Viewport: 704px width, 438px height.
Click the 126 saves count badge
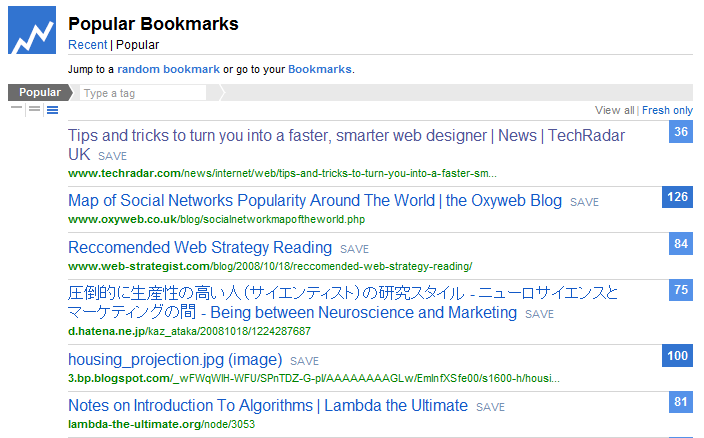(678, 197)
